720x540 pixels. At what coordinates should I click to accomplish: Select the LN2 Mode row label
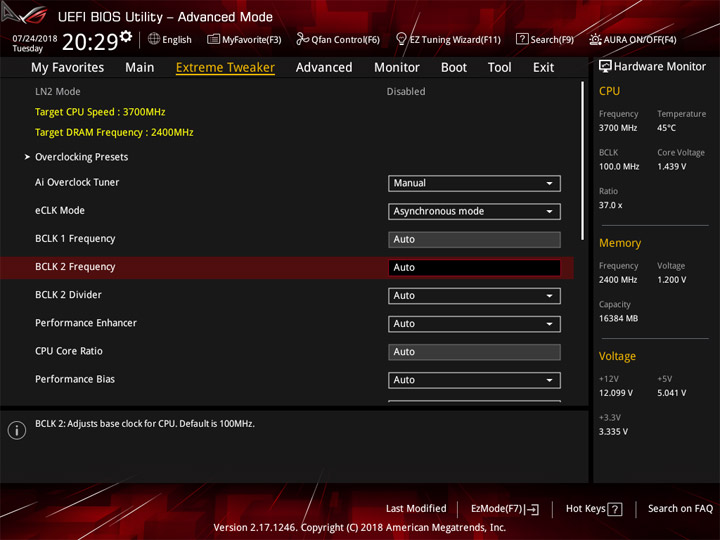[57, 91]
